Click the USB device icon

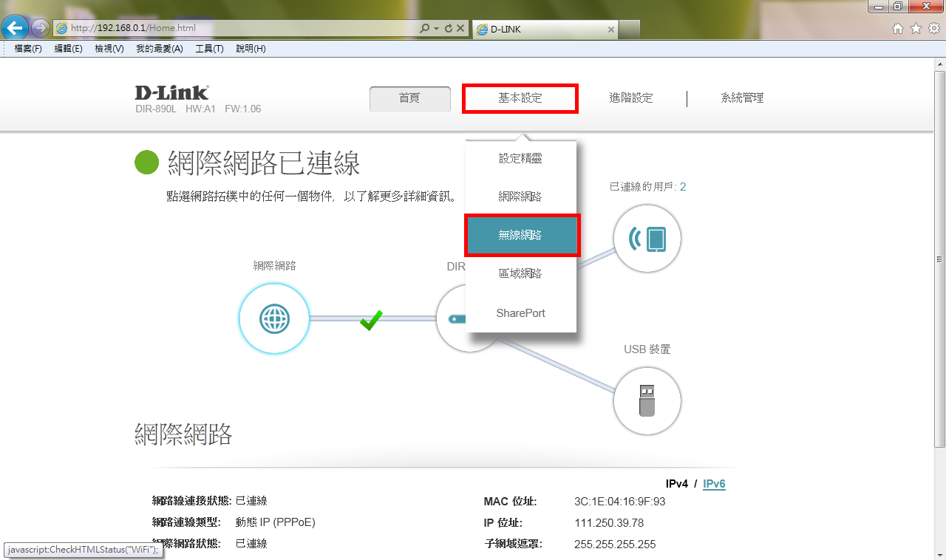[647, 400]
